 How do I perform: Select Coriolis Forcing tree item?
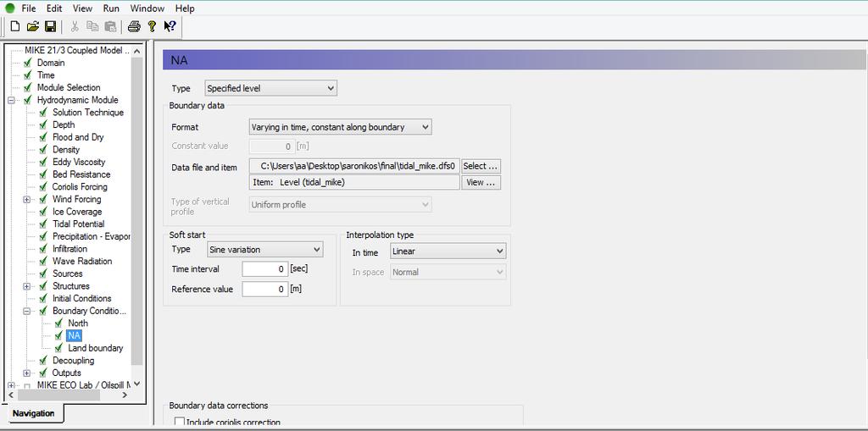click(80, 187)
